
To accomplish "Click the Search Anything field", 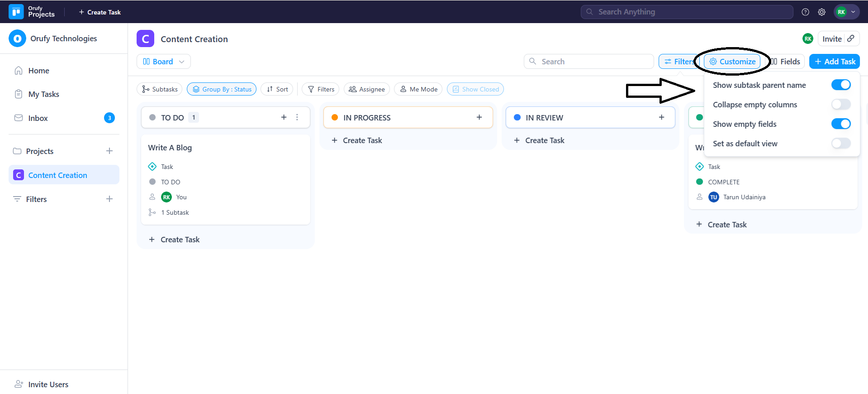I will [x=686, y=12].
